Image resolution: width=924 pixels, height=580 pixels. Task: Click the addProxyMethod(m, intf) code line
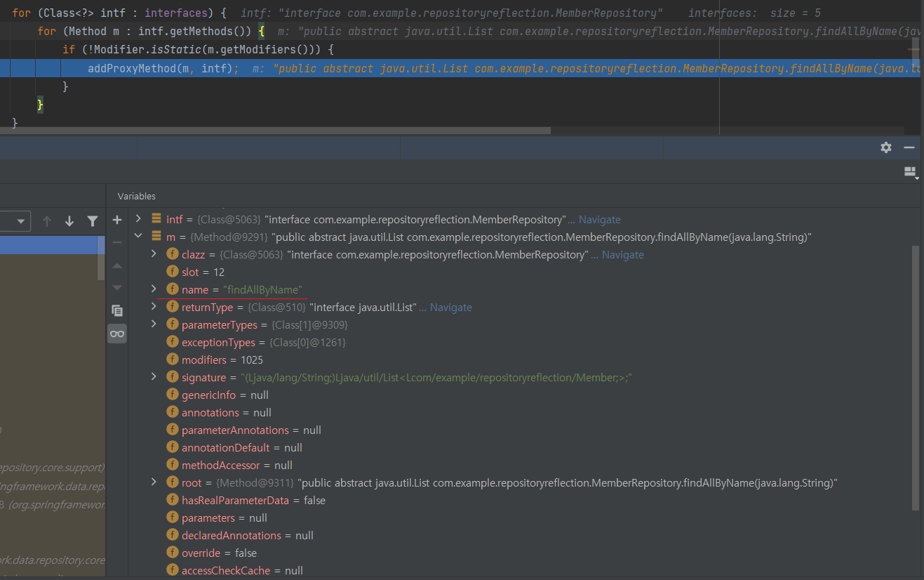(x=460, y=68)
